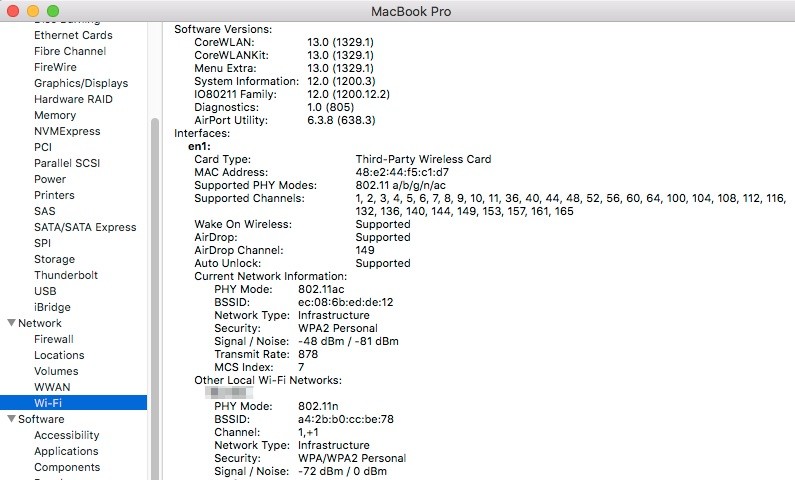This screenshot has width=795, height=480.
Task: Click the 'Third-Party Wireless Card' value
Action: pos(423,159)
